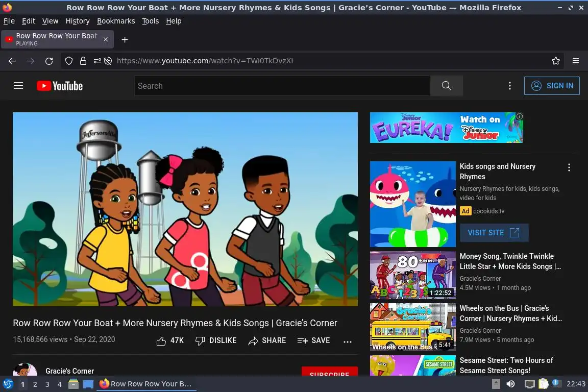Open more actions ellipsis under video
Viewport: 588px width, 392px height.
coord(348,341)
